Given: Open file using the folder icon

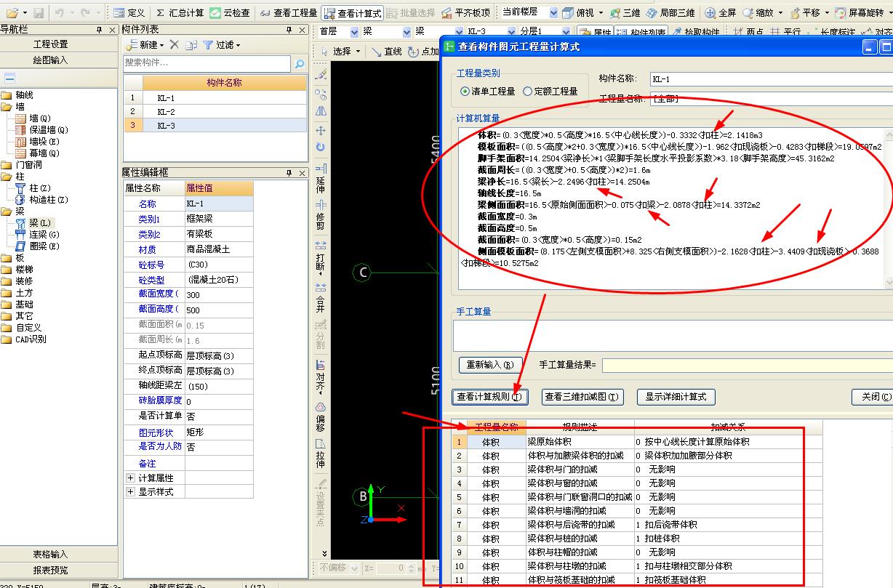Looking at the screenshot, I should coord(12,12).
